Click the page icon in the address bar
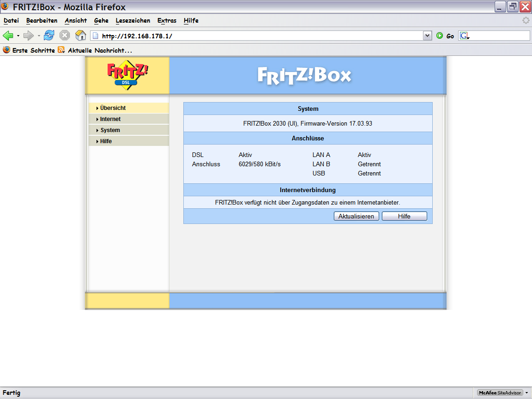 point(95,36)
